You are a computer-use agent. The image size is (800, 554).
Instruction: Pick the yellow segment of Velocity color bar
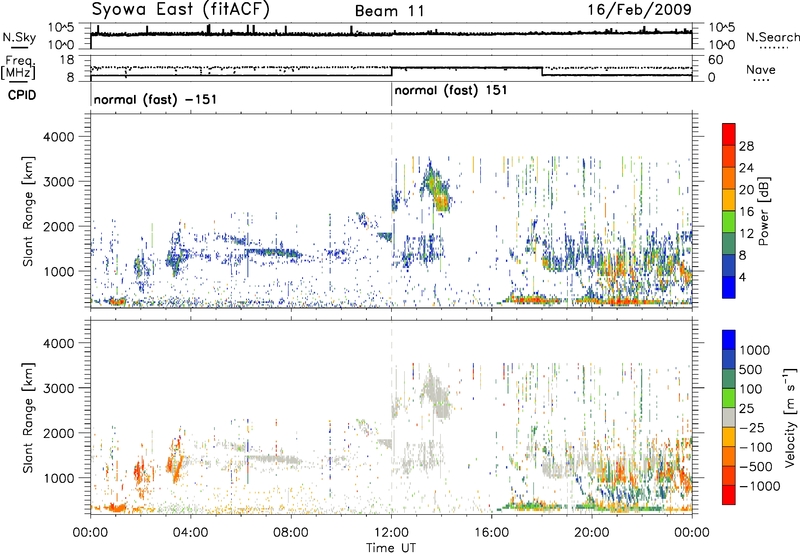pos(729,437)
